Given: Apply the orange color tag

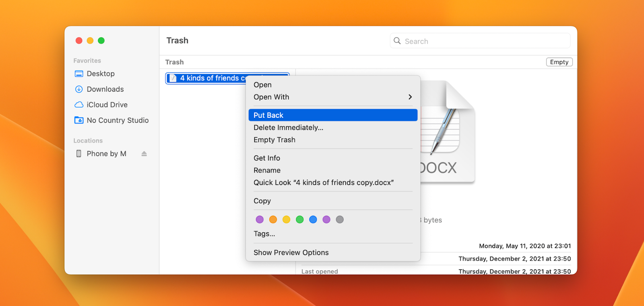Looking at the screenshot, I should click(x=273, y=220).
